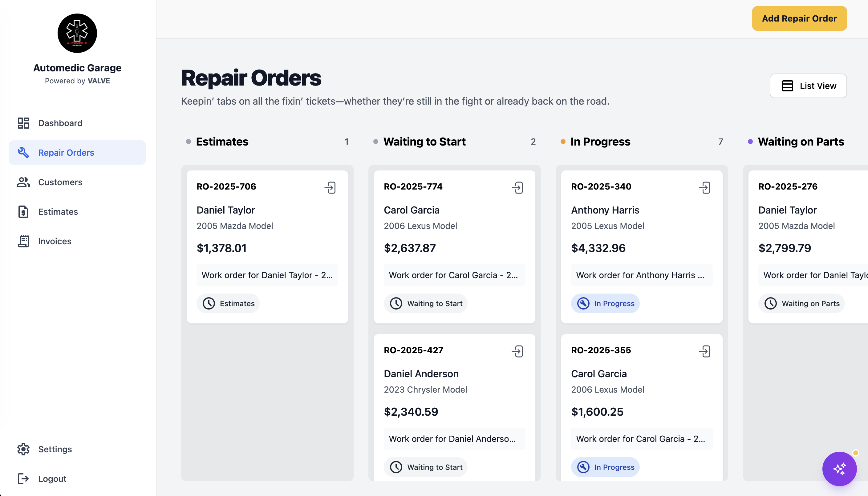Go to the Customers page
The image size is (868, 496).
tap(60, 182)
